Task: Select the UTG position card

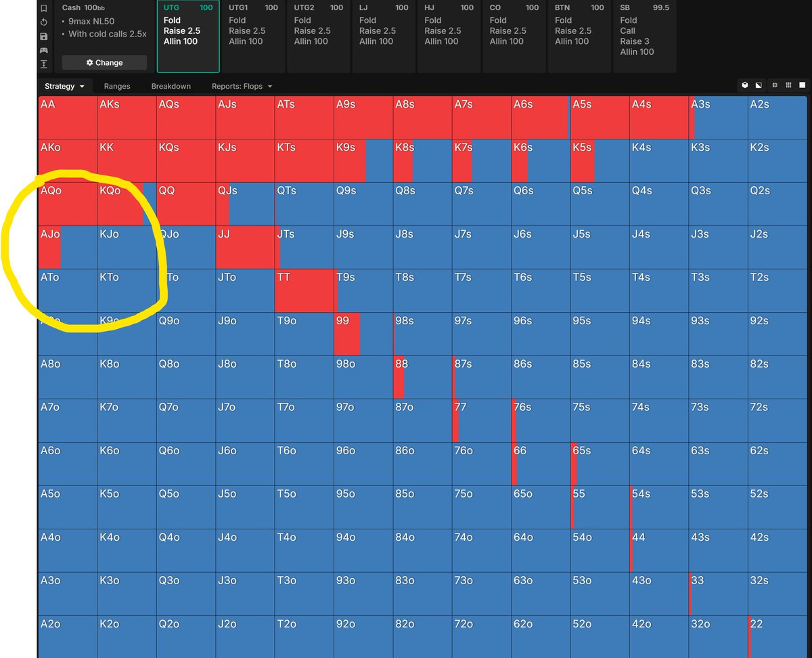Action: [188, 36]
